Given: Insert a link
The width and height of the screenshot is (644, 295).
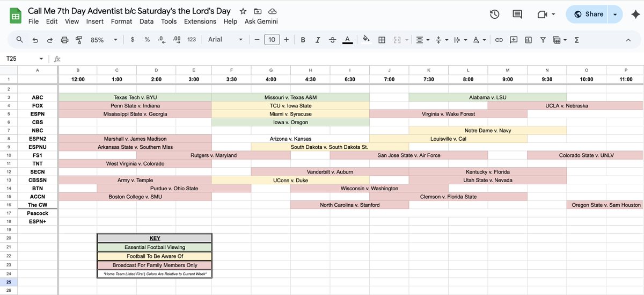Looking at the screenshot, I should pos(499,40).
